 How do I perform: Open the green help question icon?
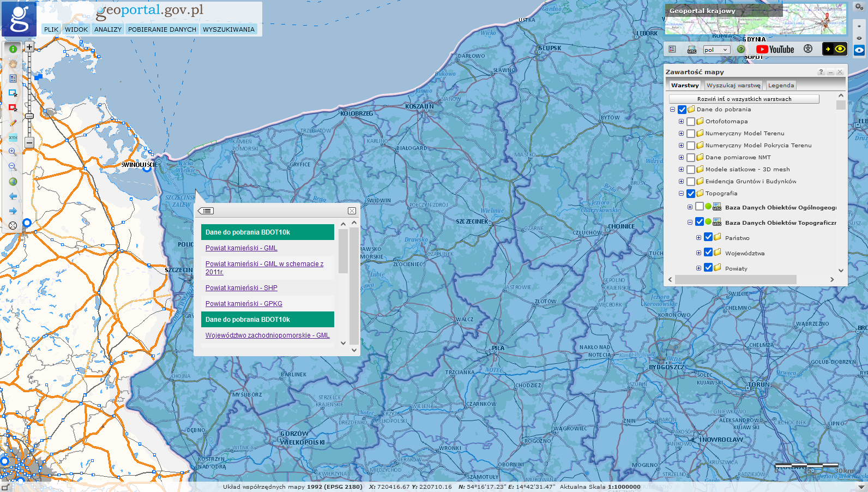point(740,49)
